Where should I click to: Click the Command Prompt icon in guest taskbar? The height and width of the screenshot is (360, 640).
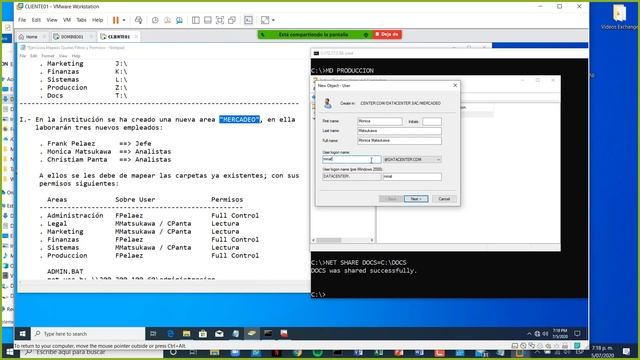(x=268, y=334)
